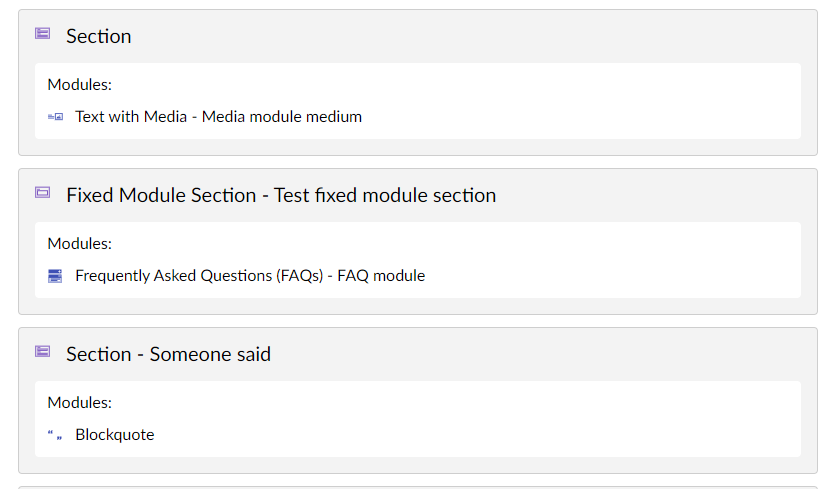Viewport: 837px width, 489px height.
Task: Open Fixed Module Section - Test fixed module section
Action: (x=281, y=195)
